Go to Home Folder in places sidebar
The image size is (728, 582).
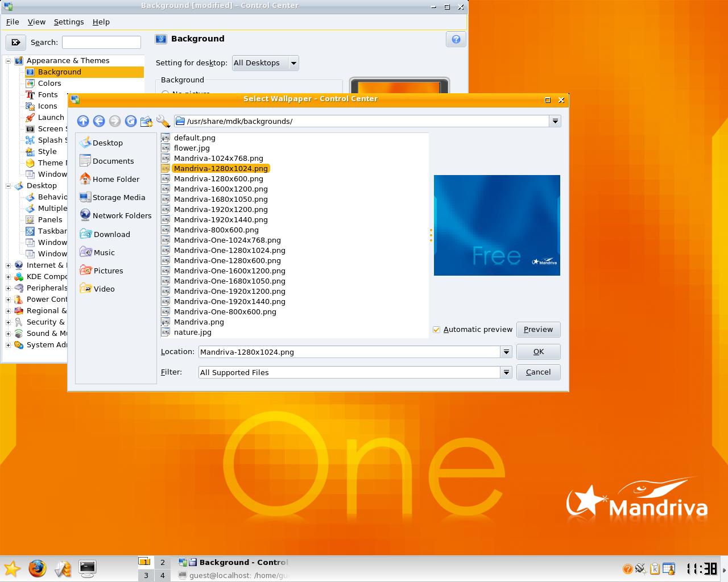pyautogui.click(x=109, y=179)
